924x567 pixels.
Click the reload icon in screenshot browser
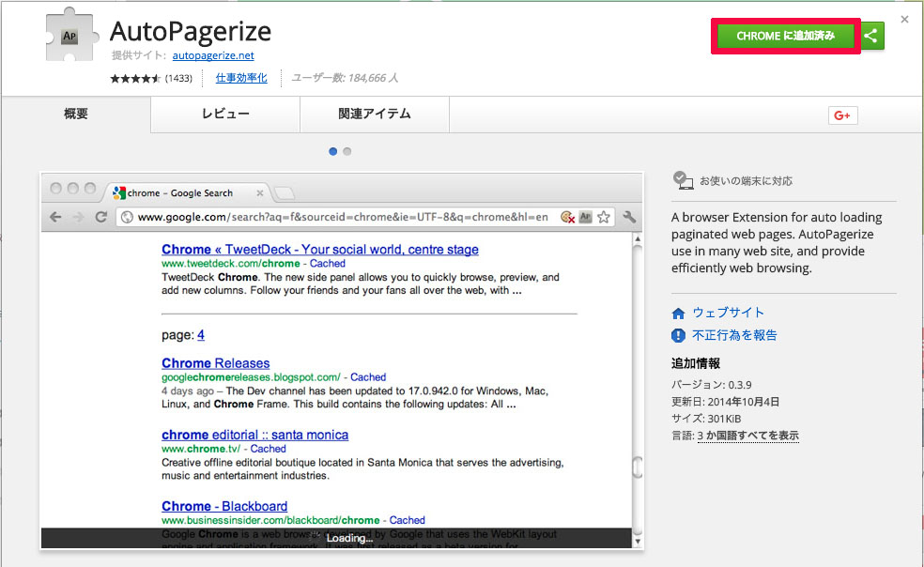(100, 217)
